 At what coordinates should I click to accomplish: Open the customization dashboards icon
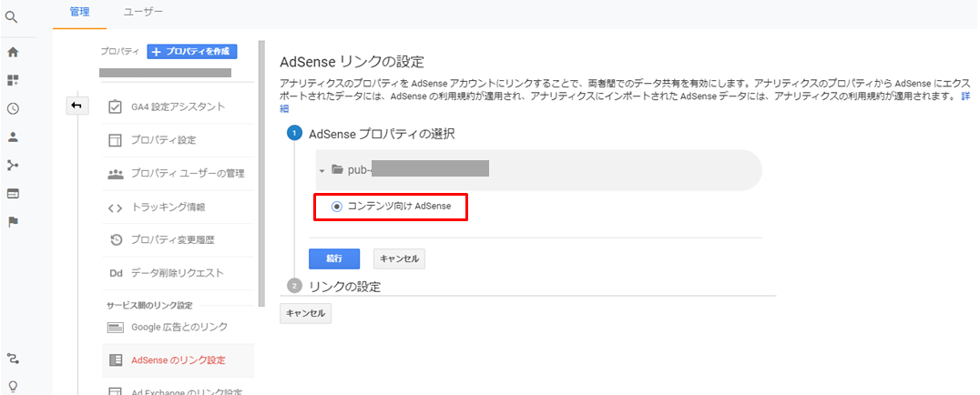pyautogui.click(x=13, y=80)
